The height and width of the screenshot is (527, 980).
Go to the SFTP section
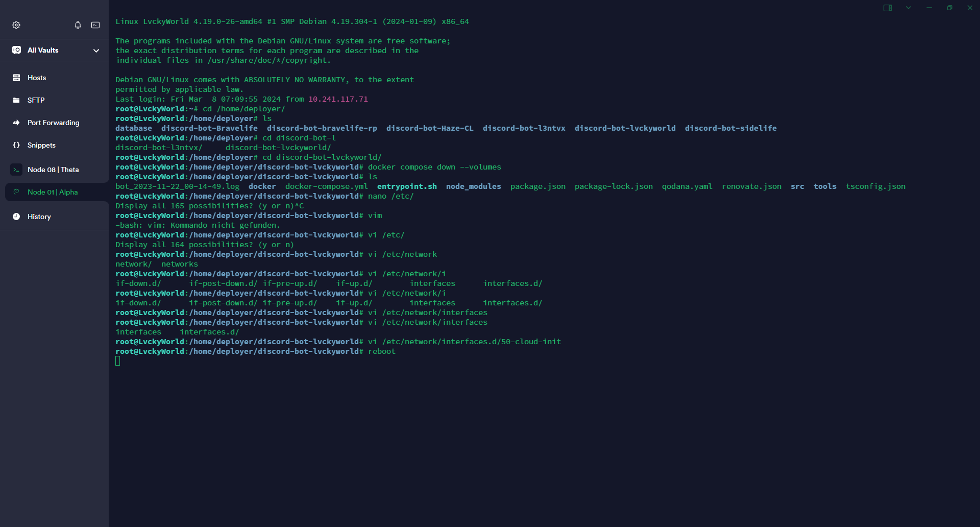(36, 100)
